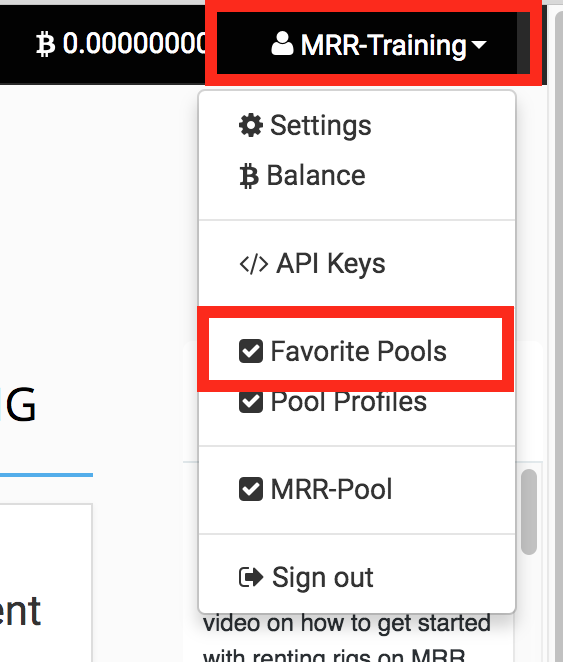The image size is (563, 662).
Task: Click the checkmark icon beside Pool Profiles
Action: click(x=251, y=402)
